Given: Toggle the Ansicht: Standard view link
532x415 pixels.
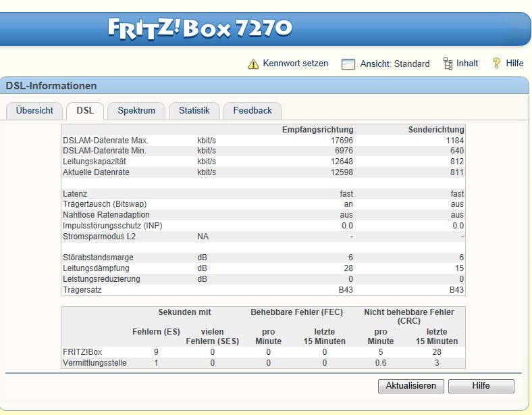Looking at the screenshot, I should [x=395, y=64].
